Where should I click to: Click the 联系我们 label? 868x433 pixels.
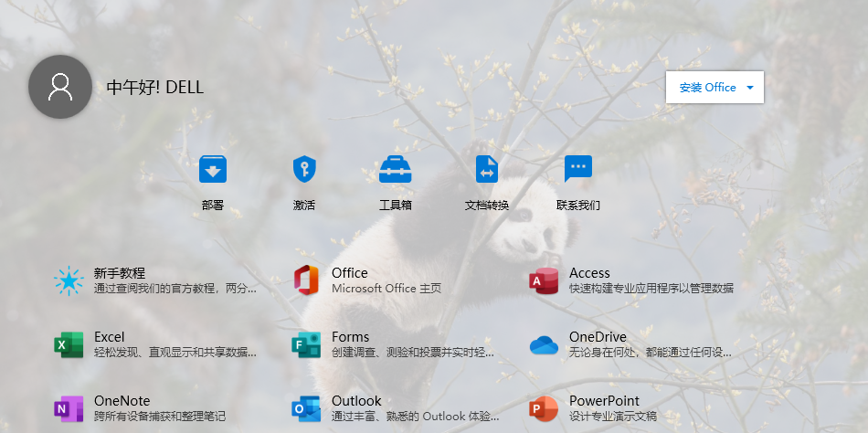point(578,206)
